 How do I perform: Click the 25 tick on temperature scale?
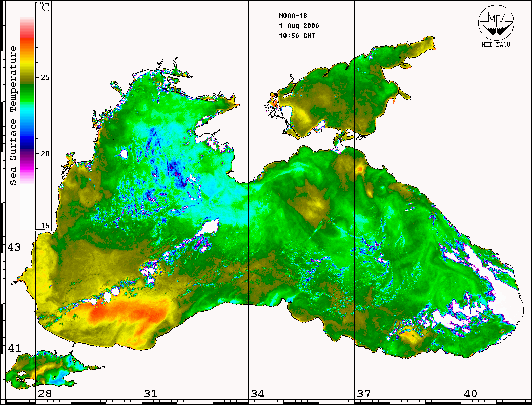click(x=45, y=77)
